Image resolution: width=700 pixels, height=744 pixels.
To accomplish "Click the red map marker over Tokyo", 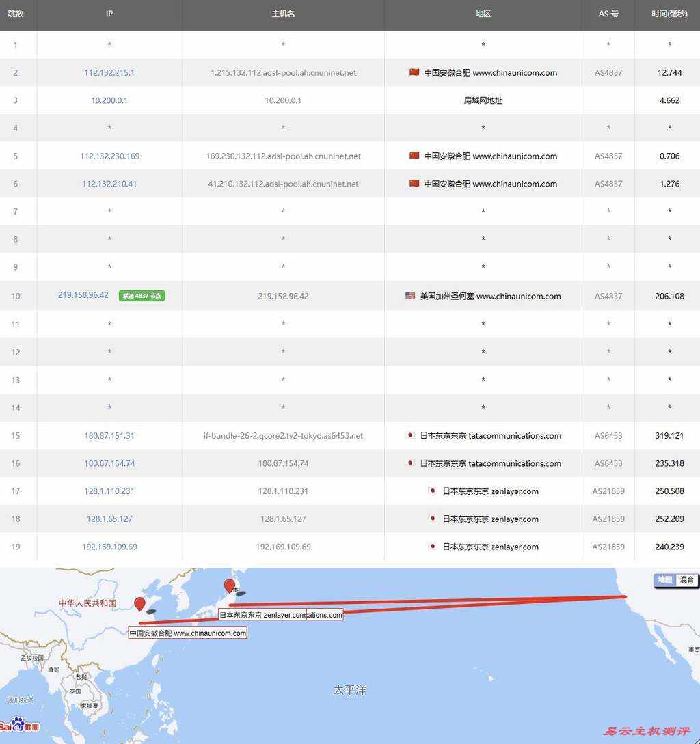I will pos(230,586).
